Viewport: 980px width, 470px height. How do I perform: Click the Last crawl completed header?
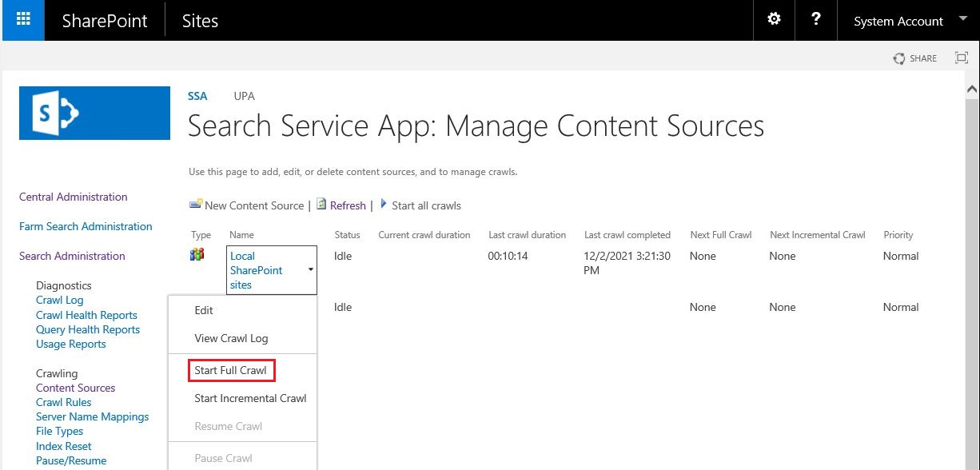(627, 235)
